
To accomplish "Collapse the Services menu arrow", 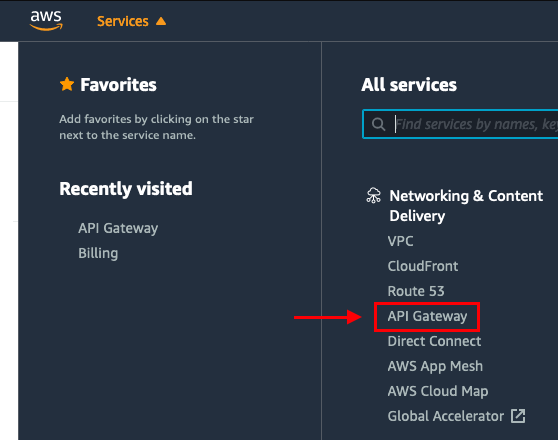I will click(x=161, y=21).
